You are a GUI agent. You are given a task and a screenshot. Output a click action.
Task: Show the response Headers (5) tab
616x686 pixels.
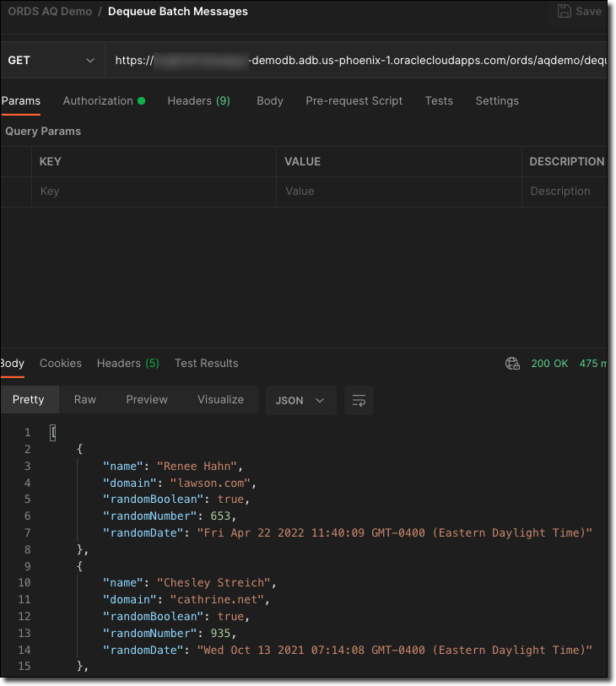127,364
